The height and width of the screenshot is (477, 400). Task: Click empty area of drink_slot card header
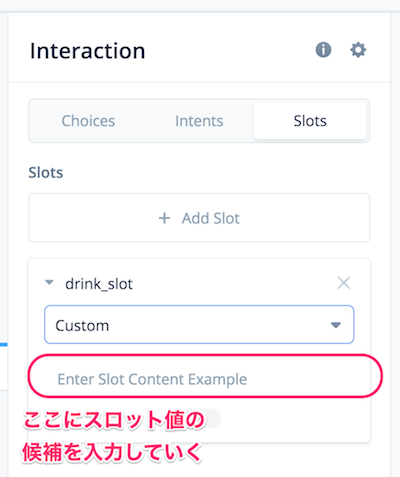[233, 283]
